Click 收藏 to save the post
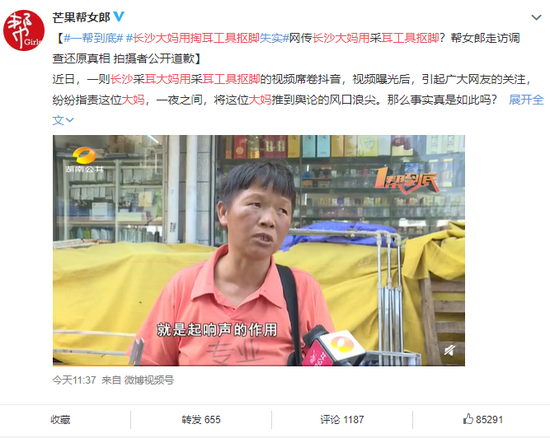550x438 pixels. click(60, 419)
